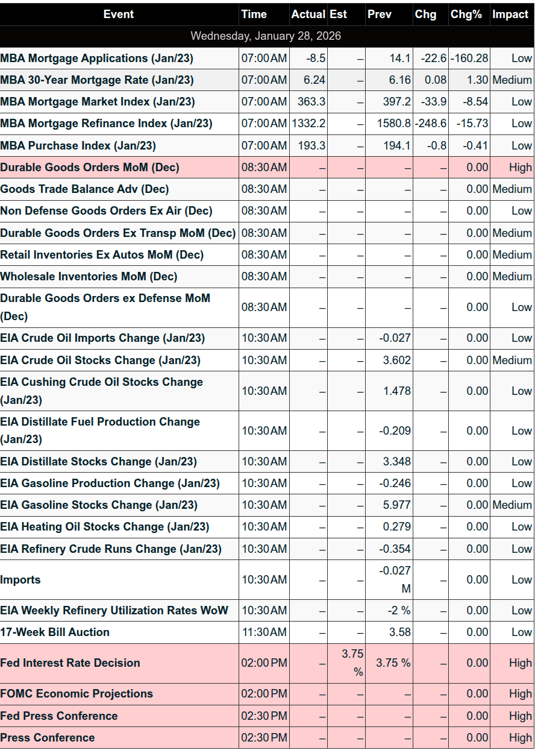Click the Prev column header
The width and height of the screenshot is (535, 756).
click(379, 14)
